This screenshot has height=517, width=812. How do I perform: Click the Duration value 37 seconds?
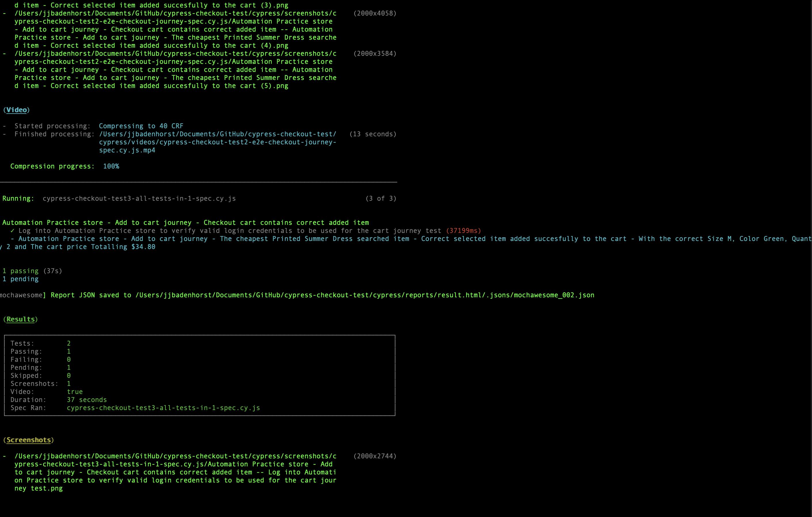(87, 400)
